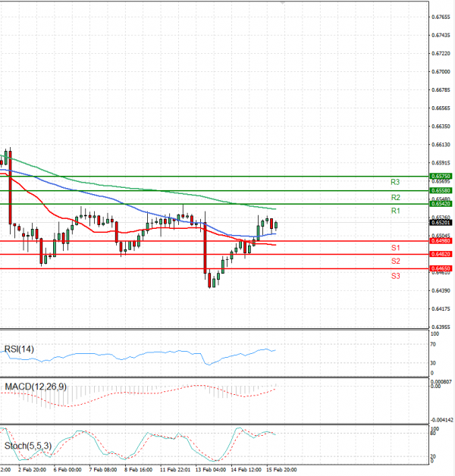This screenshot has width=455, height=476.
Task: Click the RSI 70 level label
Action: tap(433, 344)
